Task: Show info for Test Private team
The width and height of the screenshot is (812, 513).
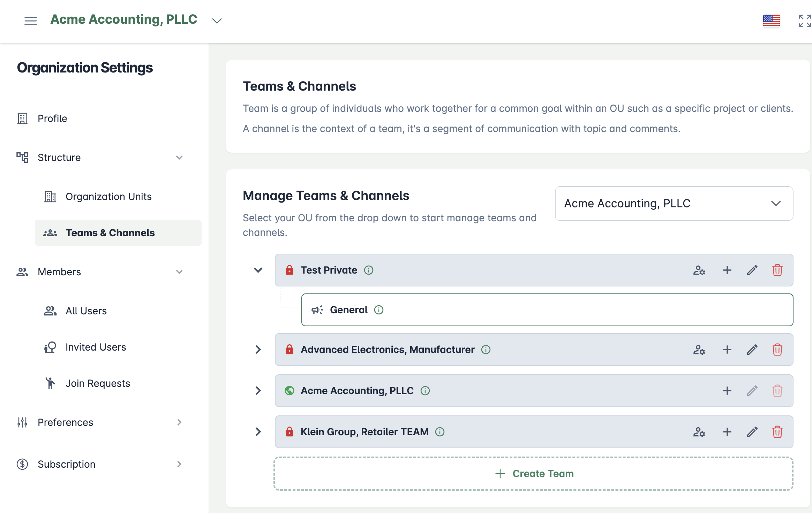Action: (x=369, y=270)
